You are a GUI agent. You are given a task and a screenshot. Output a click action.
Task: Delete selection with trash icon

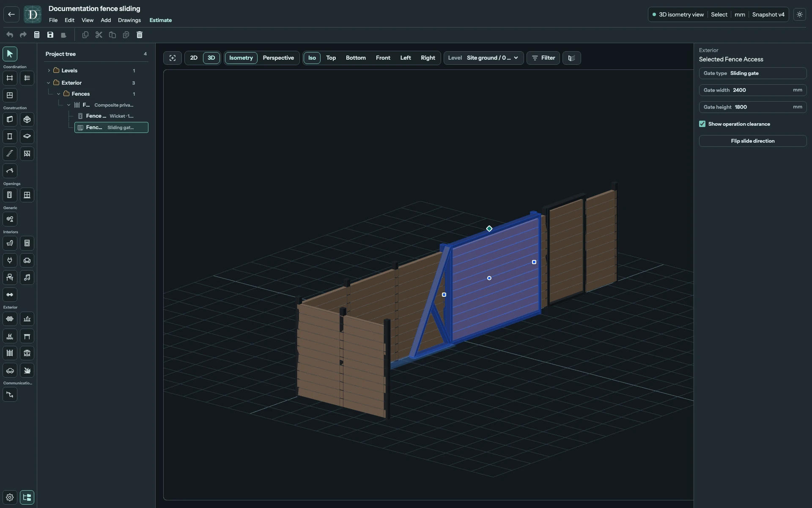[140, 35]
